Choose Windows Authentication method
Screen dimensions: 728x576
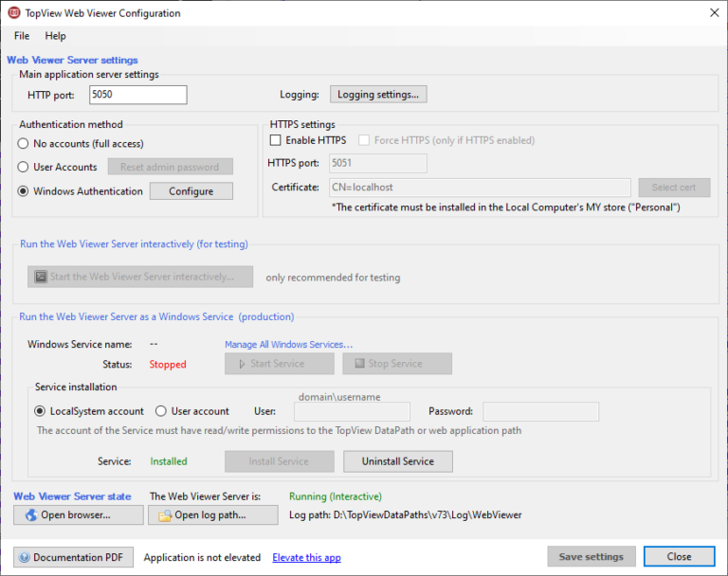(24, 191)
